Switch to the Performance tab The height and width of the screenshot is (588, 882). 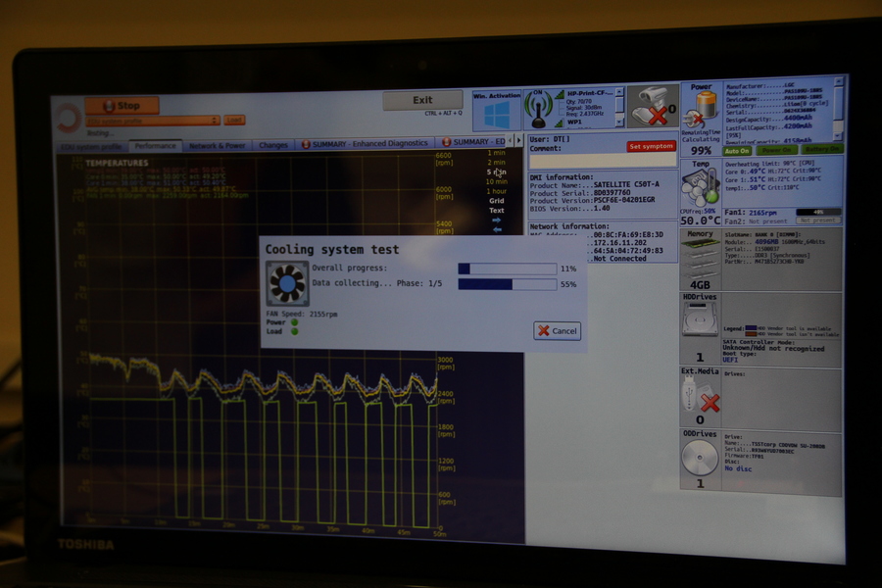155,146
